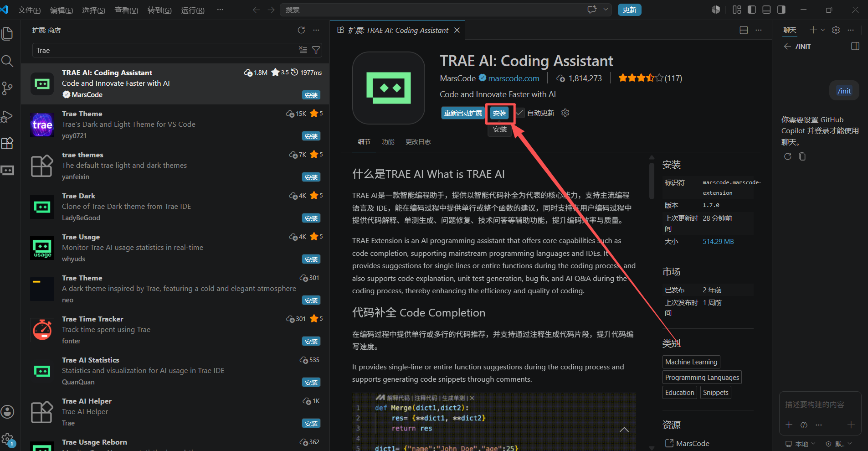Toggle the auto-update checkbox
868x451 pixels.
point(520,113)
